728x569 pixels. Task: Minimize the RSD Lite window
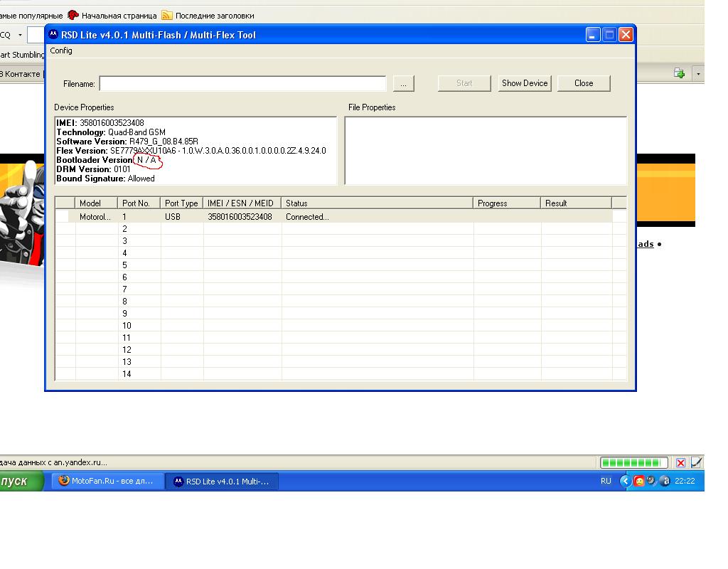click(593, 35)
